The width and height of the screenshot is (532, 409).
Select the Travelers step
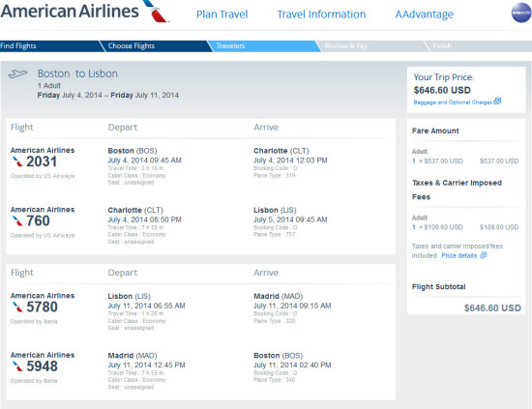264,46
